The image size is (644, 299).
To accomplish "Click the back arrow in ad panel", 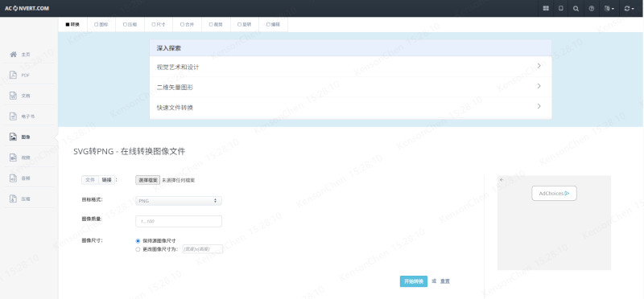I will click(502, 180).
